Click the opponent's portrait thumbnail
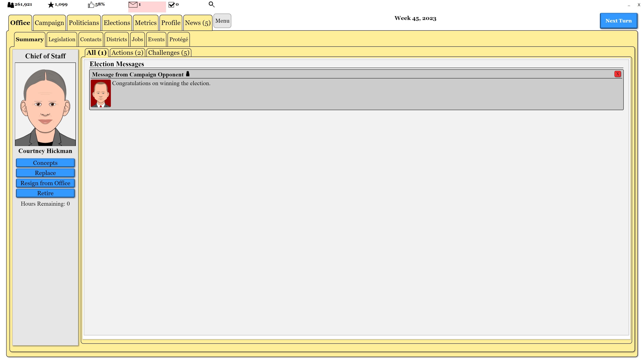This screenshot has height=362, width=644. (x=101, y=94)
